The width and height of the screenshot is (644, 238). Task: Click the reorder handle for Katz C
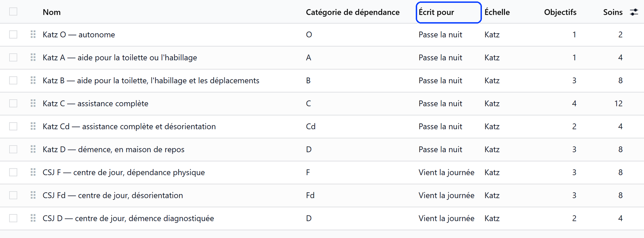[33, 103]
